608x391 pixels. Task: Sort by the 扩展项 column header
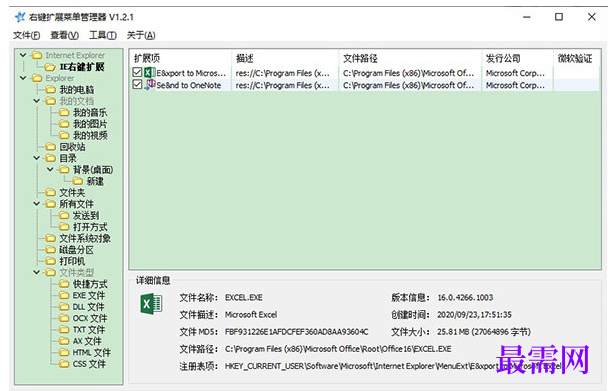tap(180, 58)
